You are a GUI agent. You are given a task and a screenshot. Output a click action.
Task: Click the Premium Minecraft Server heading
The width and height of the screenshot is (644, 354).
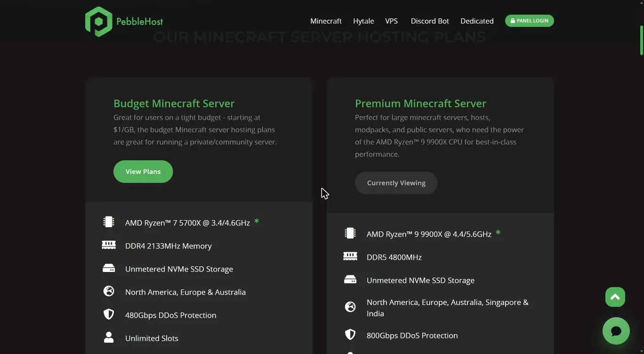click(420, 103)
